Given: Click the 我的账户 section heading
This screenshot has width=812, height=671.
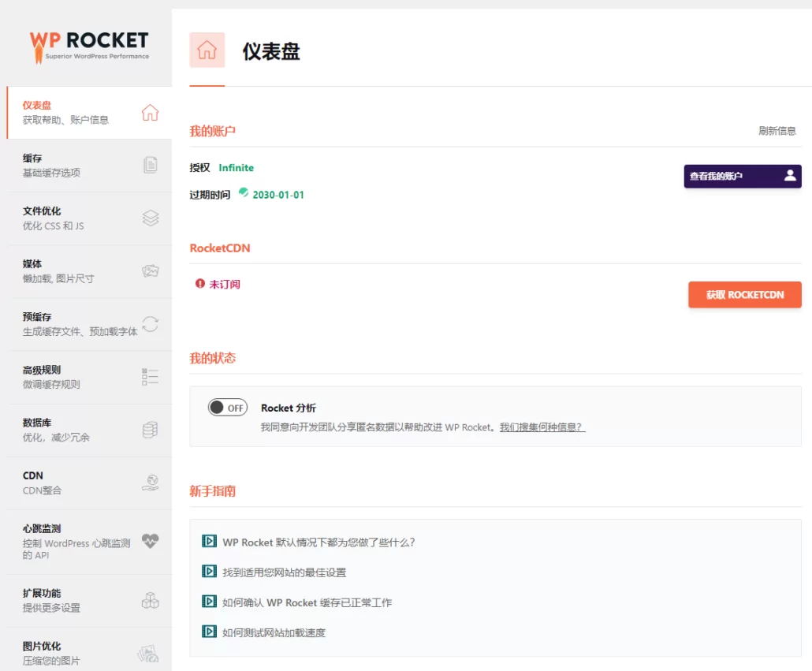Looking at the screenshot, I should (x=212, y=131).
